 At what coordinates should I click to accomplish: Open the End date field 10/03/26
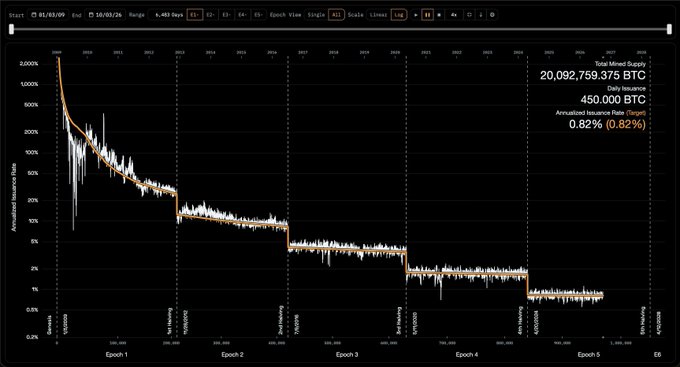pyautogui.click(x=105, y=15)
